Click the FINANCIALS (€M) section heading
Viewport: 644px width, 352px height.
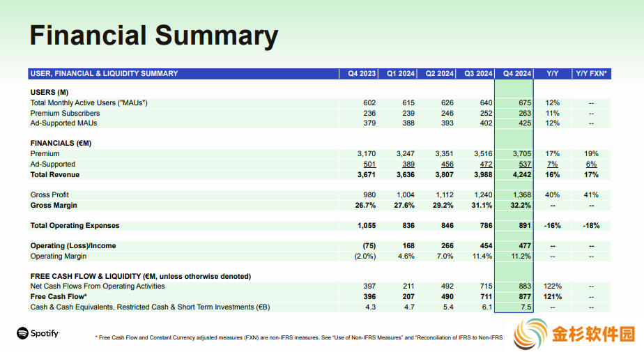coord(61,144)
